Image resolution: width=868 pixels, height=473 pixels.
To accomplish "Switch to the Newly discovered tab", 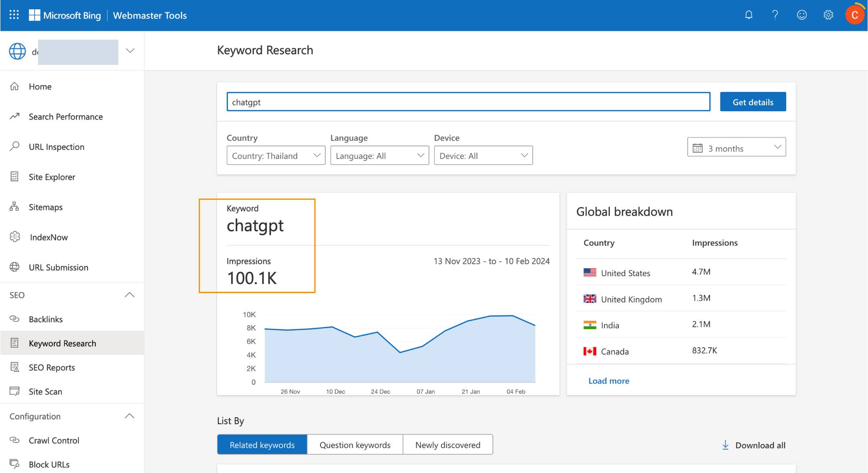I will [x=448, y=445].
